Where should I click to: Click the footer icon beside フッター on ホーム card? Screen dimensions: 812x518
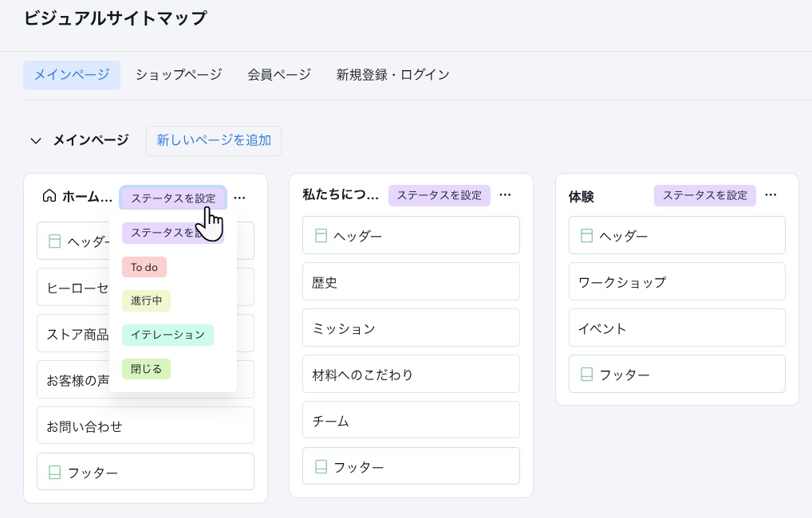click(x=55, y=472)
